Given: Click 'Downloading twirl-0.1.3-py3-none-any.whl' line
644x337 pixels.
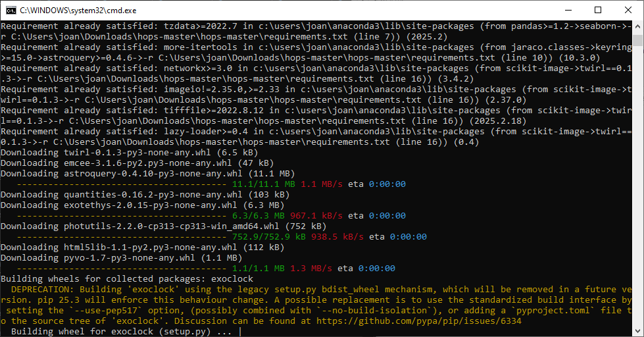Looking at the screenshot, I should click(x=129, y=153).
